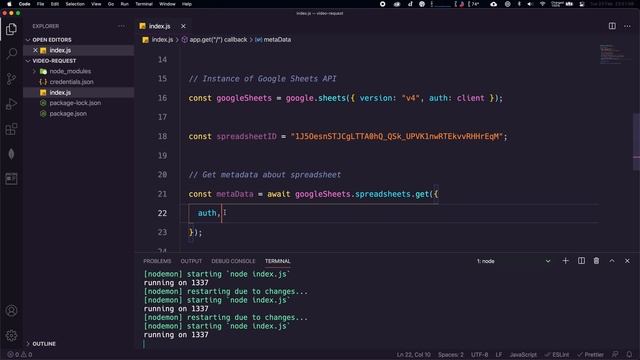This screenshot has width=640, height=360.
Task: Create a new terminal with plus icon
Action: (x=565, y=261)
